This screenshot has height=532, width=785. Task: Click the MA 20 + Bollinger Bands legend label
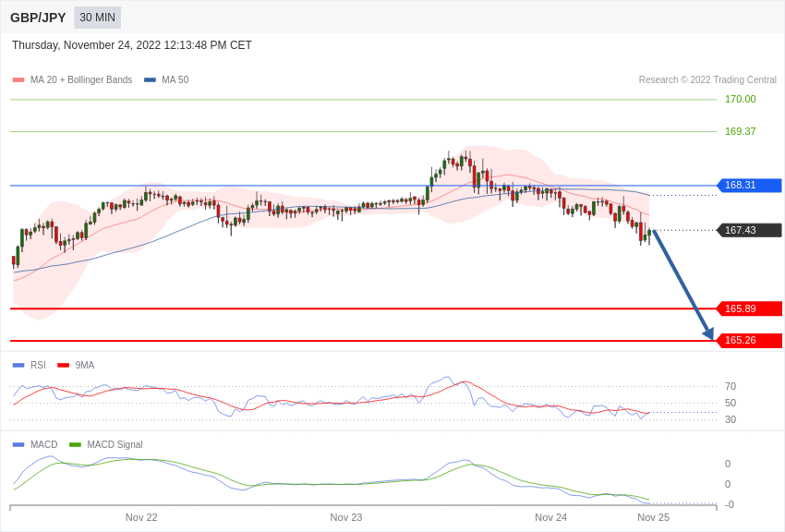(81, 80)
